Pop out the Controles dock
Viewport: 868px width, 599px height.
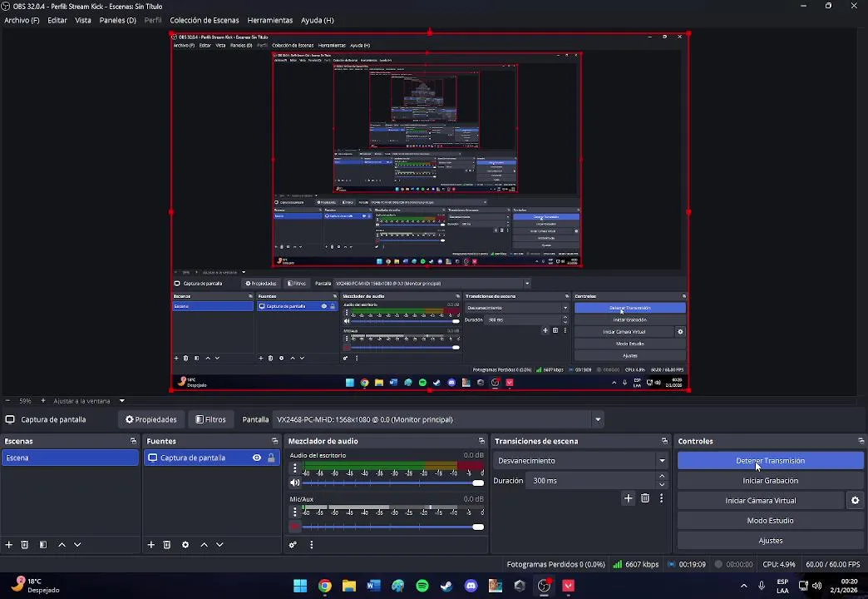click(x=861, y=441)
